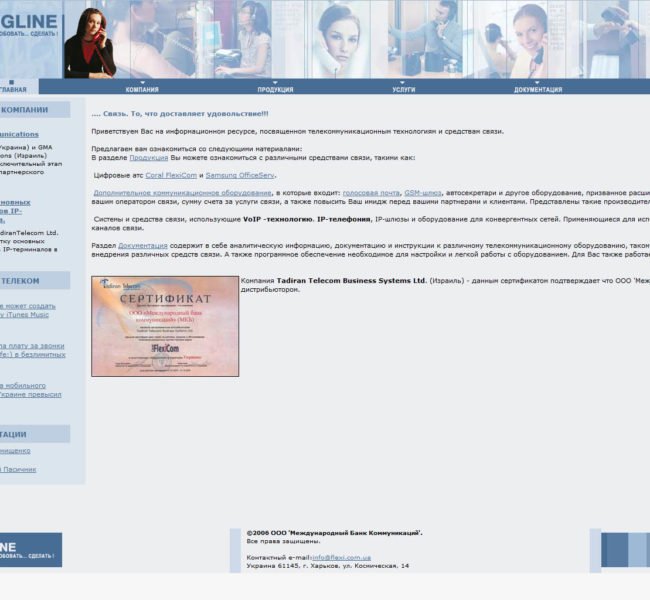Open additional communication equipment link
The image size is (650, 600).
point(182,193)
